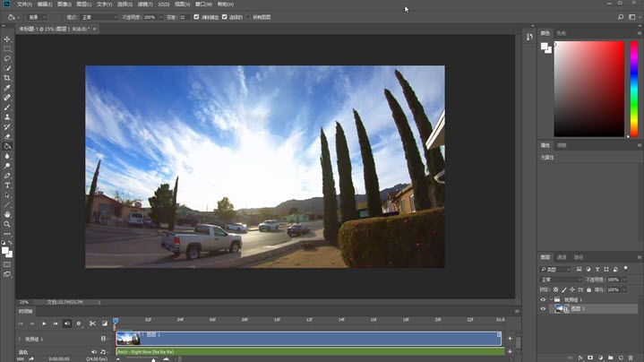Switch to the 通道 (Channels) tab

562,256
